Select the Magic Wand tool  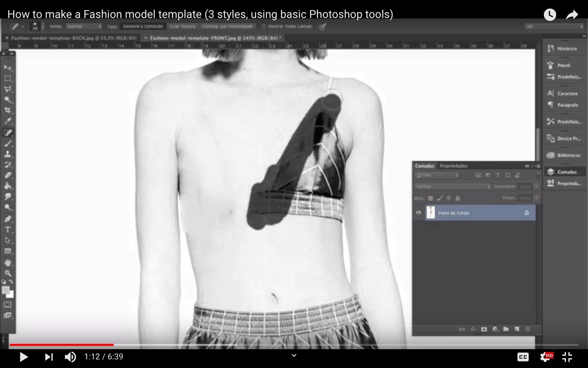pos(8,100)
